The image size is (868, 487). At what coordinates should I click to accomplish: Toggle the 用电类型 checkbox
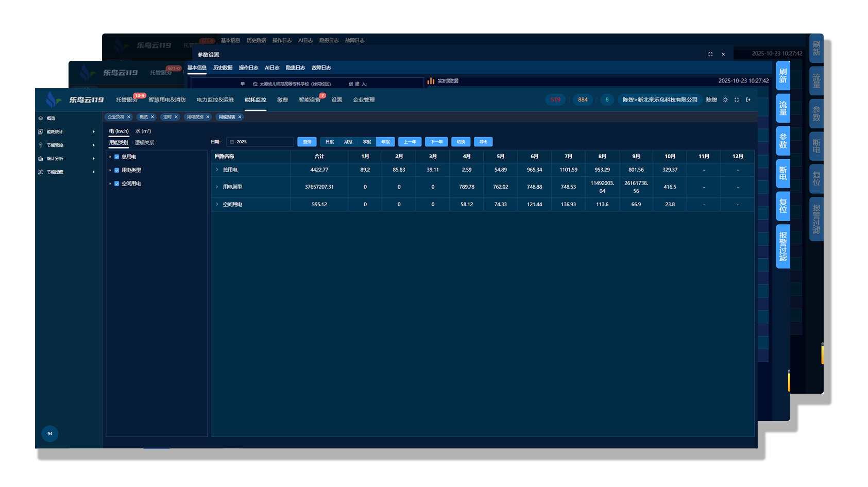tap(117, 170)
